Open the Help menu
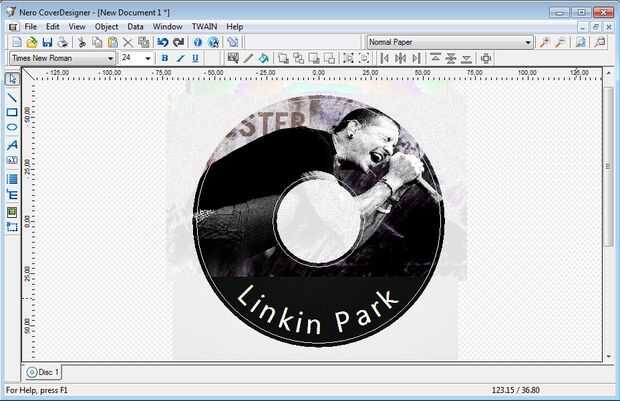Viewport: 620px width, 401px height. point(234,27)
